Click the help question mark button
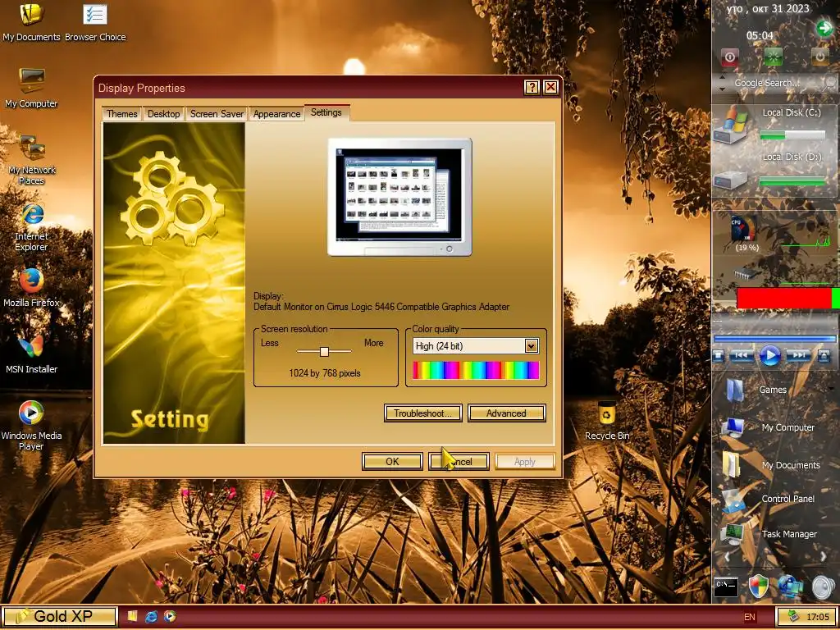Image resolution: width=840 pixels, height=630 pixels. pos(532,87)
